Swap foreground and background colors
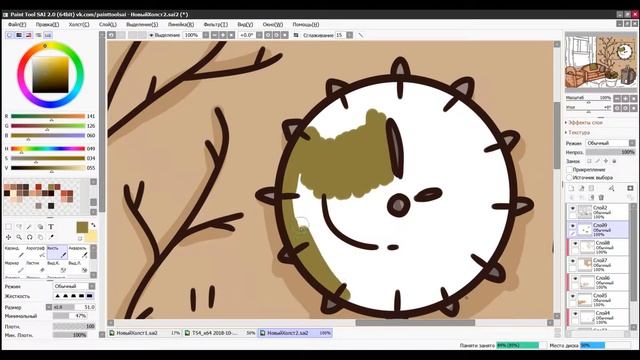Image resolution: width=640 pixels, height=360 pixels. point(93,225)
